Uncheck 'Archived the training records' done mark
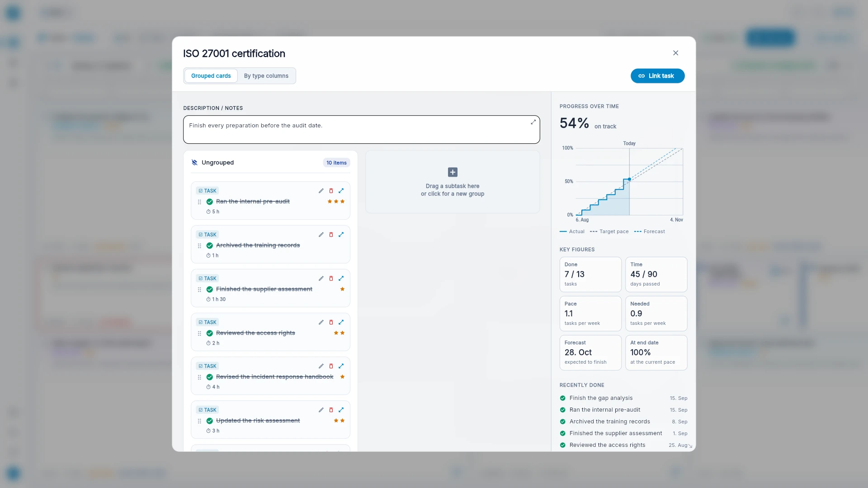The width and height of the screenshot is (868, 488). (x=210, y=245)
